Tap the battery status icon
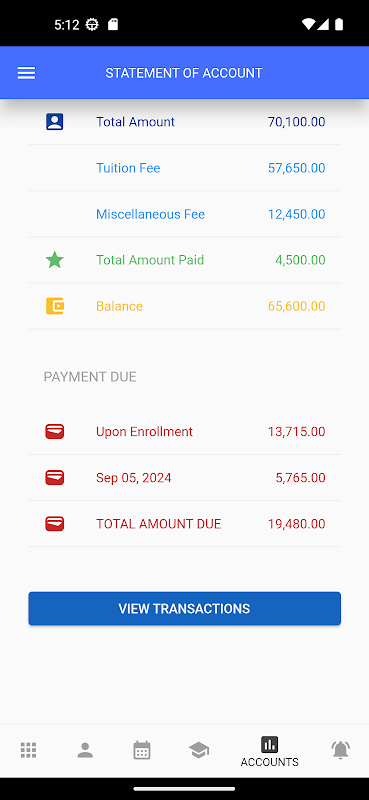Image resolution: width=369 pixels, height=800 pixels. click(339, 24)
